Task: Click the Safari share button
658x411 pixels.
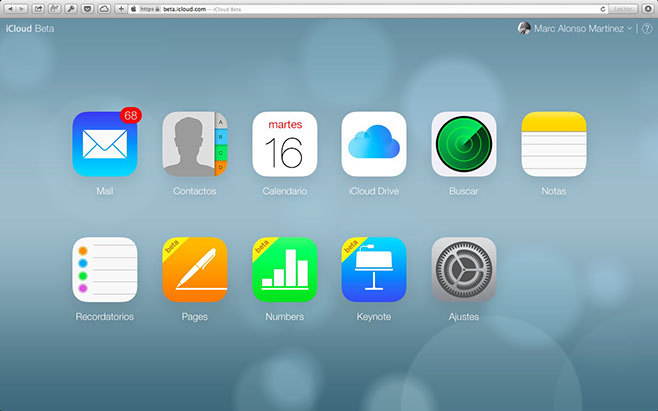Action: tap(39, 8)
